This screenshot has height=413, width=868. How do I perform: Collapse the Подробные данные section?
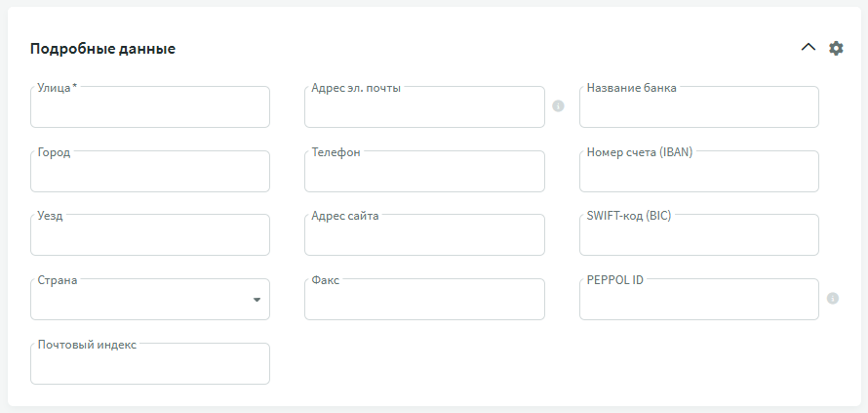click(808, 47)
